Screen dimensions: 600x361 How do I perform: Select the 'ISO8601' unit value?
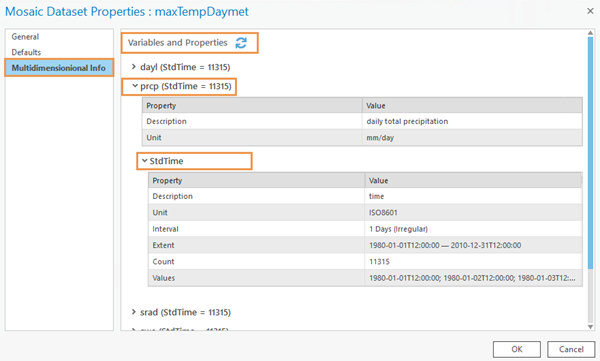473,212
